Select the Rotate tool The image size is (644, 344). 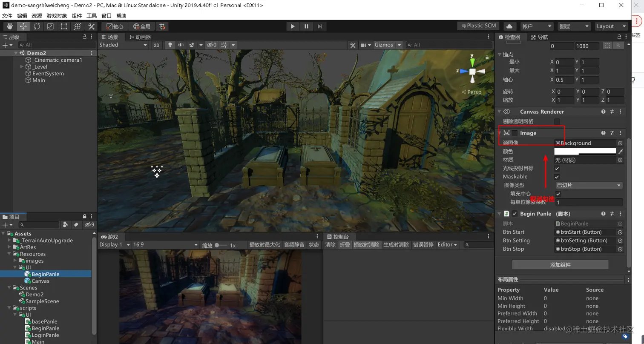click(37, 26)
